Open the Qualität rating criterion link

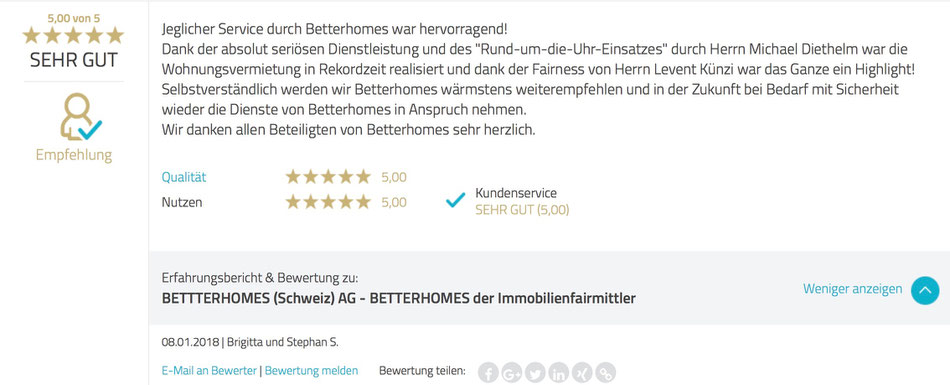point(184,177)
